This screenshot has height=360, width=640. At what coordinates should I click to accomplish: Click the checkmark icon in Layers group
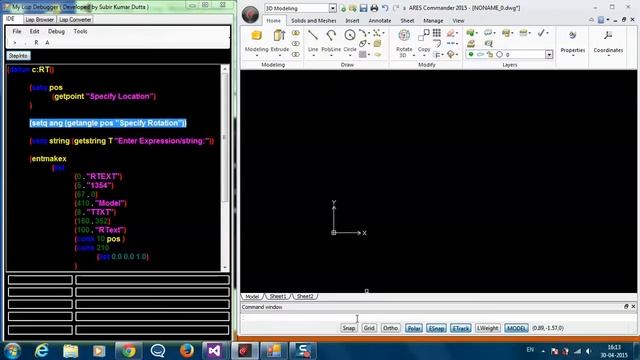coord(541,33)
